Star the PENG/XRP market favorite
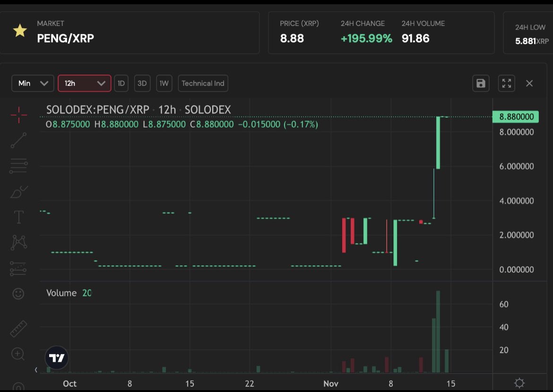 (x=20, y=31)
